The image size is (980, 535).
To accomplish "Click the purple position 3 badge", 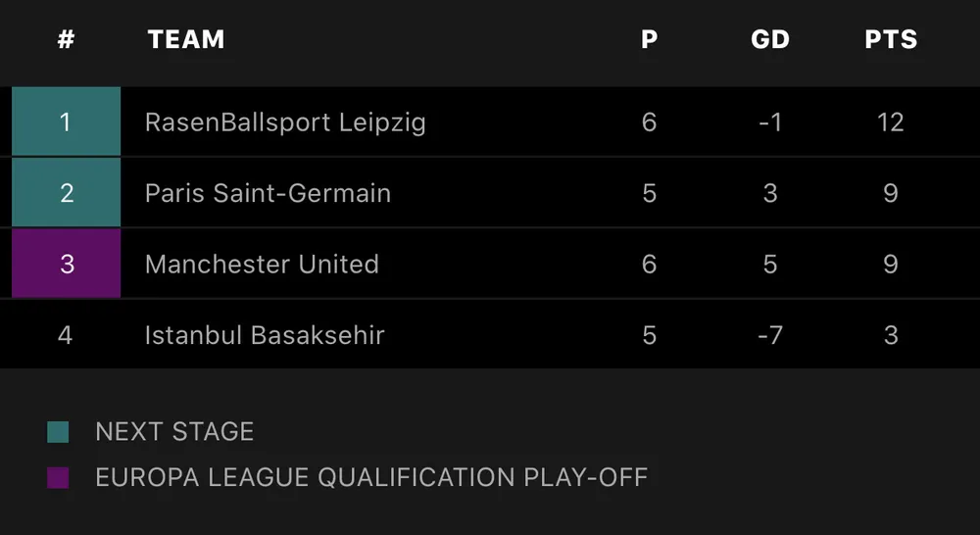I will pyautogui.click(x=66, y=264).
